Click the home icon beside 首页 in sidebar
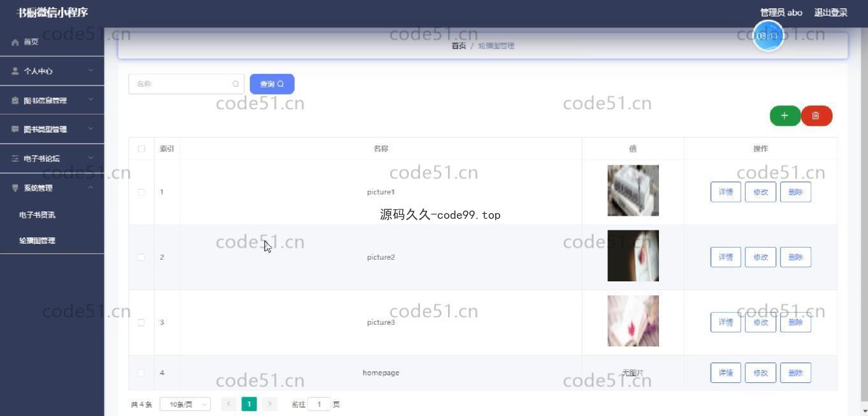This screenshot has width=868, height=416. (x=15, y=42)
